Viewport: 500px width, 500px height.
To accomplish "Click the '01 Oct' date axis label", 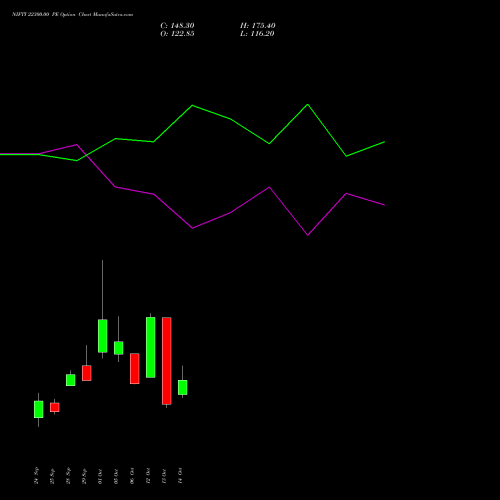I will tap(100, 476).
